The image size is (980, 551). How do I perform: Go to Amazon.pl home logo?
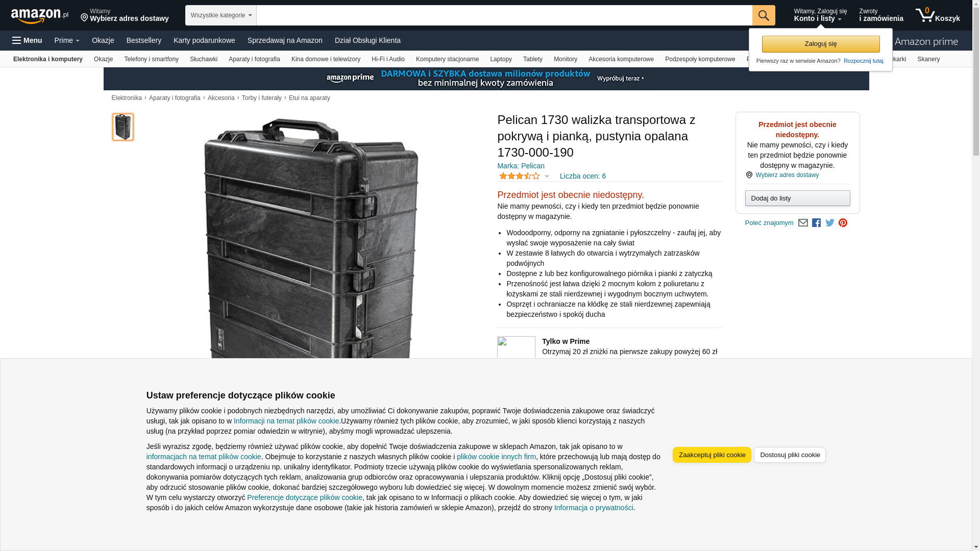click(x=40, y=16)
